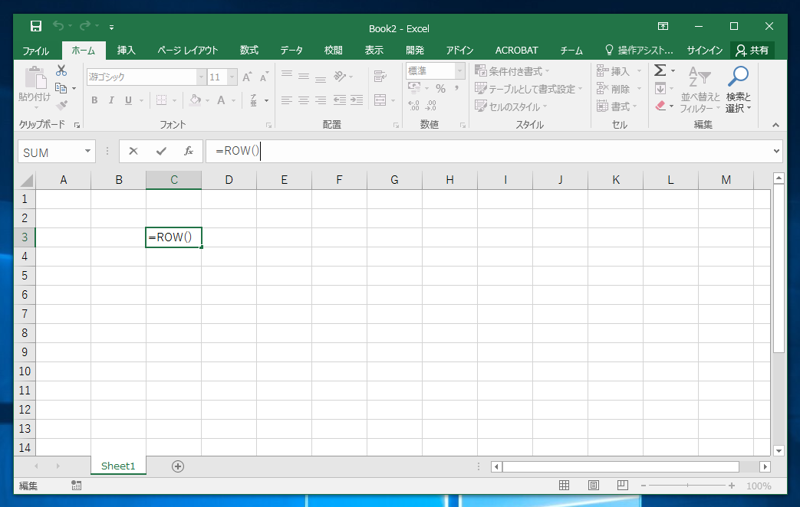Click the Format Painter brush icon

[x=61, y=105]
